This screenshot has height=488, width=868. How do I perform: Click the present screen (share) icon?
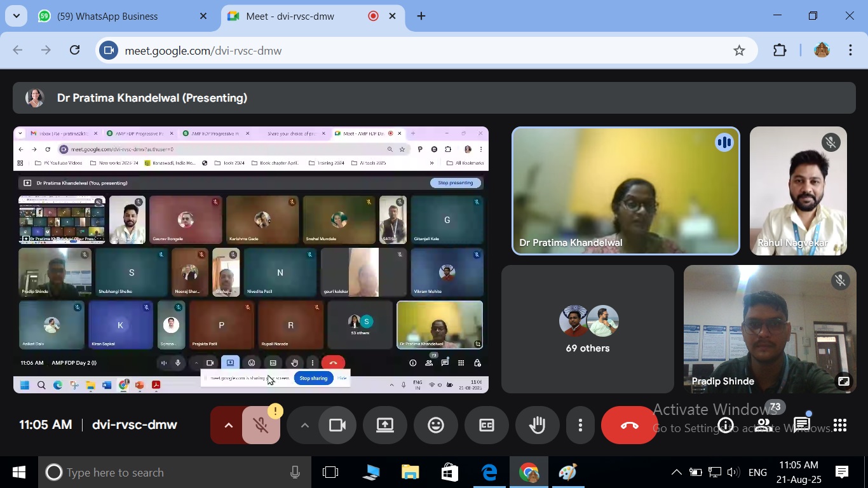[x=385, y=425]
